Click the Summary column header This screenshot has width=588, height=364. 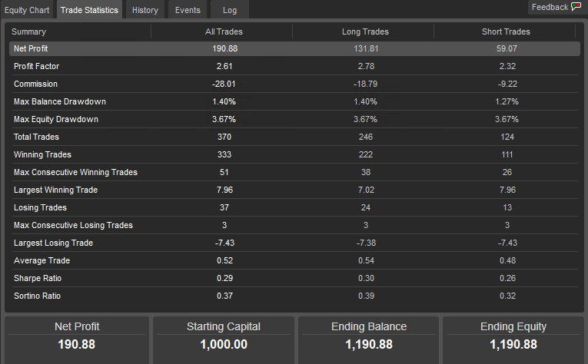pos(29,31)
